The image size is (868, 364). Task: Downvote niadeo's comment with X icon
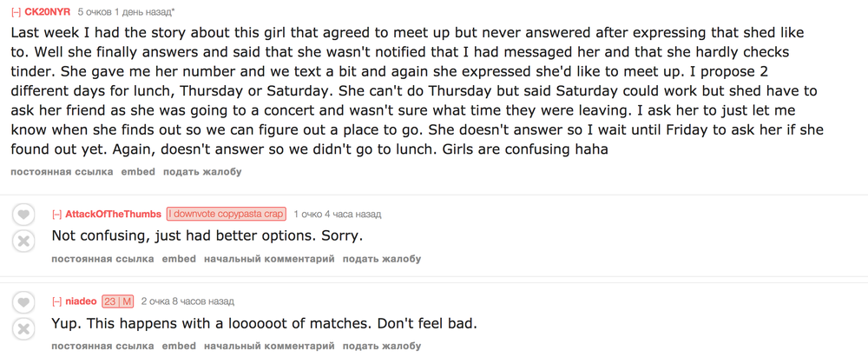coord(24,329)
